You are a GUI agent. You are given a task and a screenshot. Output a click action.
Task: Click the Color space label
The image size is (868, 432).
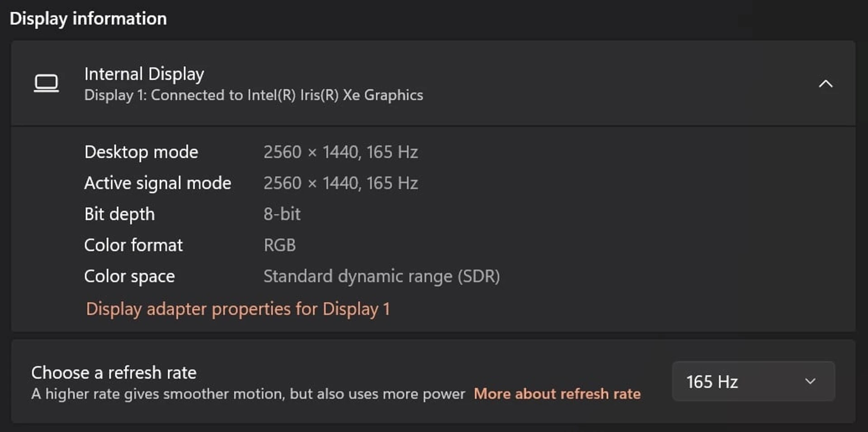[x=129, y=276]
